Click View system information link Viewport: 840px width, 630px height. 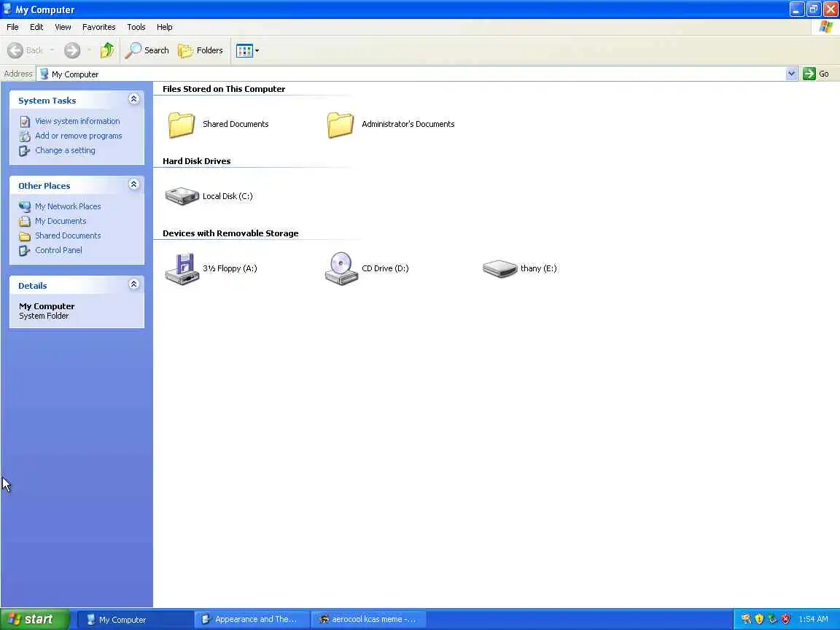(78, 121)
